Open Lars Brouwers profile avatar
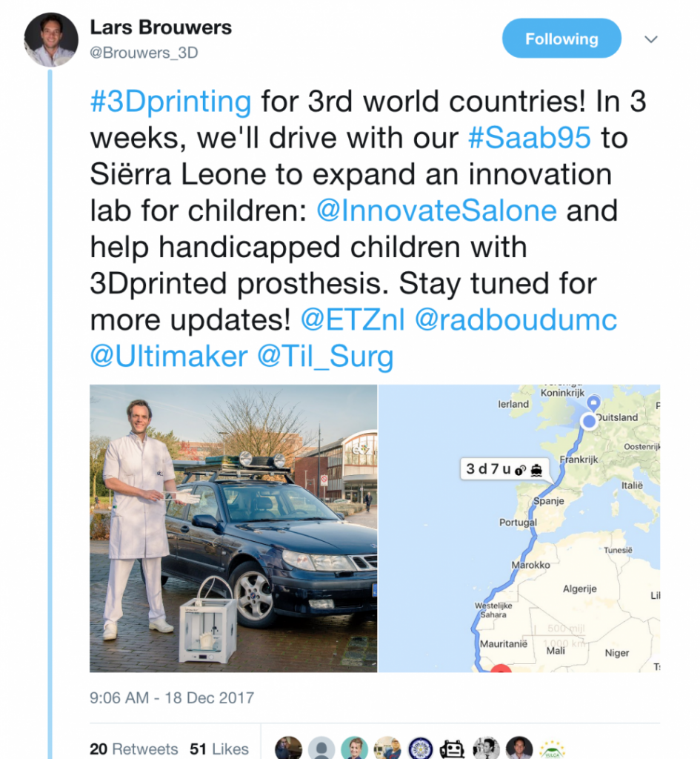The image size is (700, 759). tap(51, 40)
